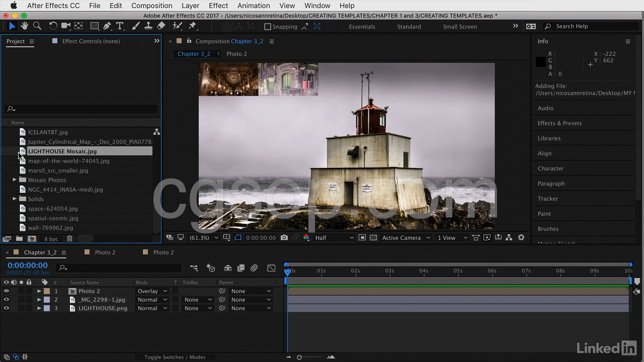Enable the Snapping checkbox

[268, 27]
